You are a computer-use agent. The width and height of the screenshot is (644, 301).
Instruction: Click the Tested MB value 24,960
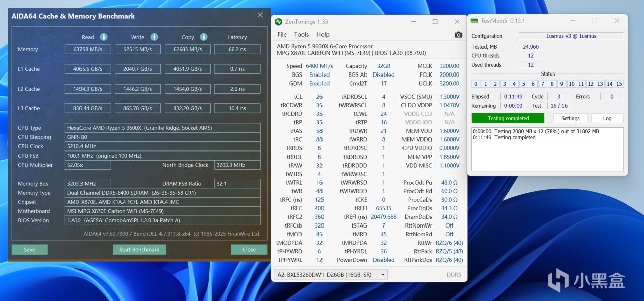point(531,47)
